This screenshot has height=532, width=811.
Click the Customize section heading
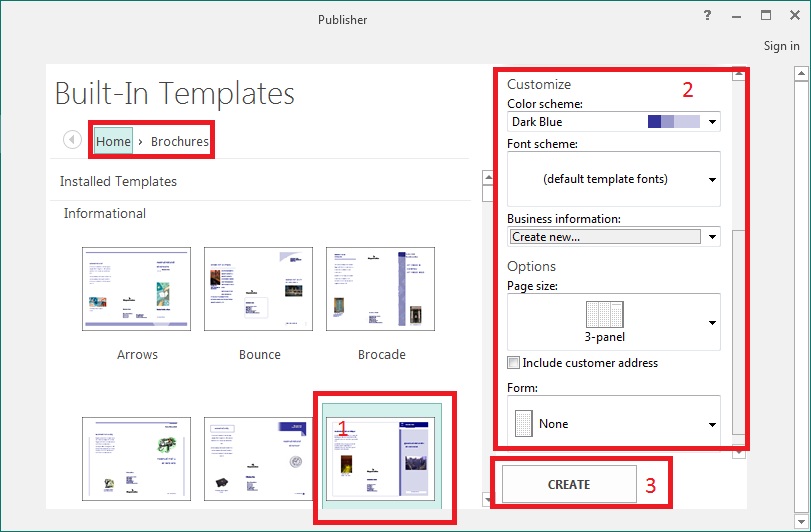(538, 84)
